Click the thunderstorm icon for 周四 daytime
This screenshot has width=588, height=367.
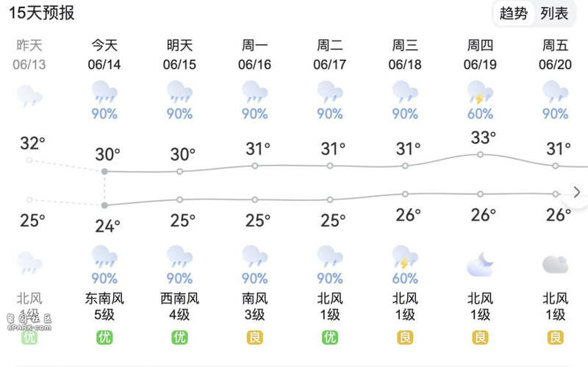[x=480, y=93]
